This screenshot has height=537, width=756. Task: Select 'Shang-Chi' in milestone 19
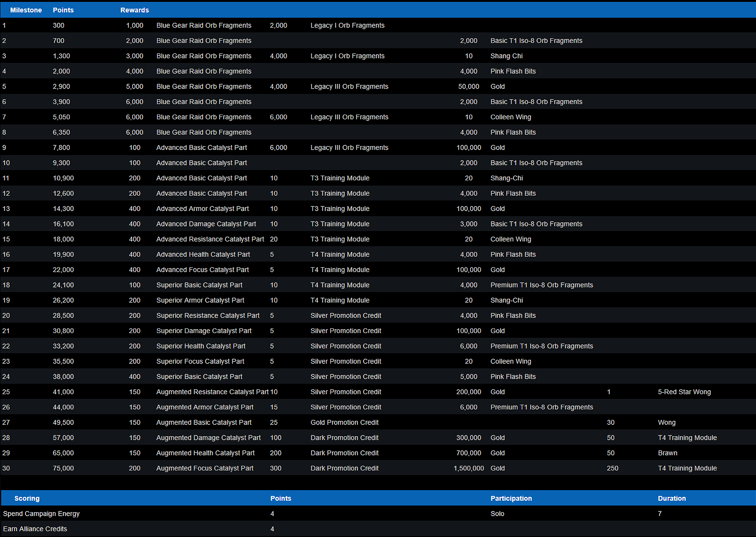tap(507, 300)
